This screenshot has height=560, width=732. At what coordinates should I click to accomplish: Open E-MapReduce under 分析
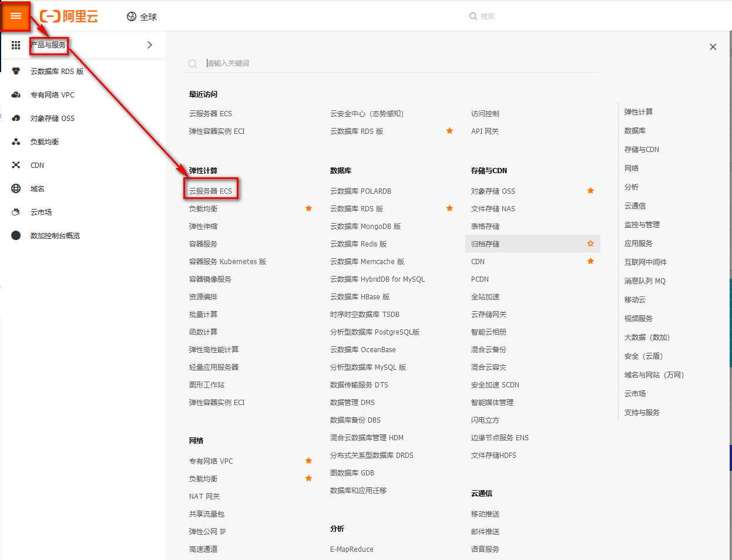coord(352,549)
